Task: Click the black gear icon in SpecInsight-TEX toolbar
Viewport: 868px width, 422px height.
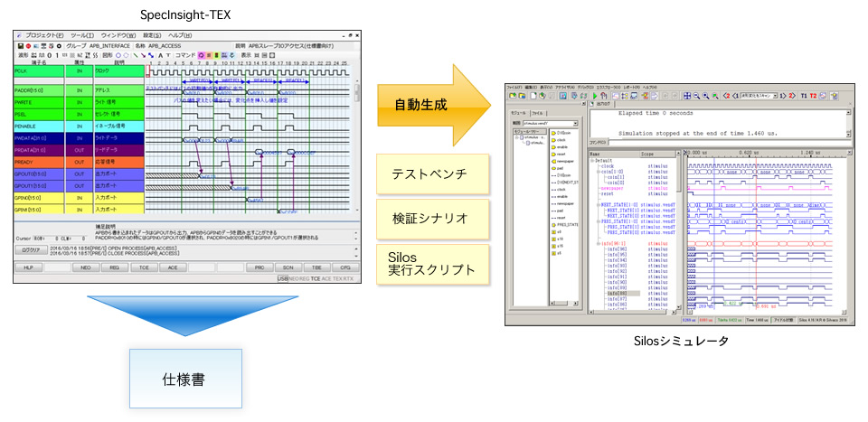Action: click(x=59, y=46)
